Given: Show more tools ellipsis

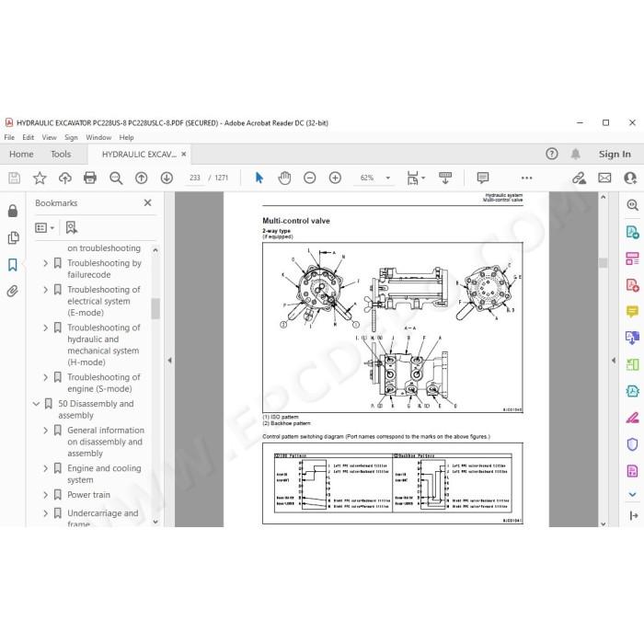Looking at the screenshot, I should (526, 178).
